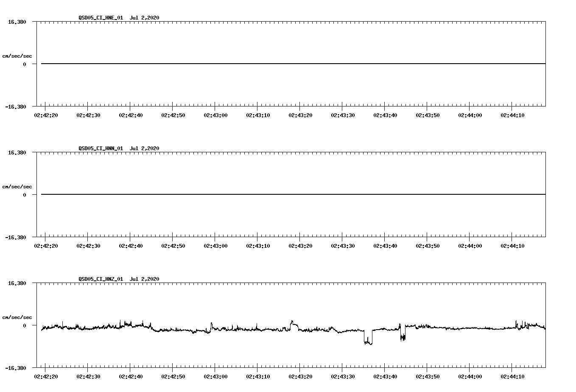Click the QSD05_CI_HNE_01 channel title
Image resolution: width=576 pixels, height=392 pixels.
coord(101,18)
